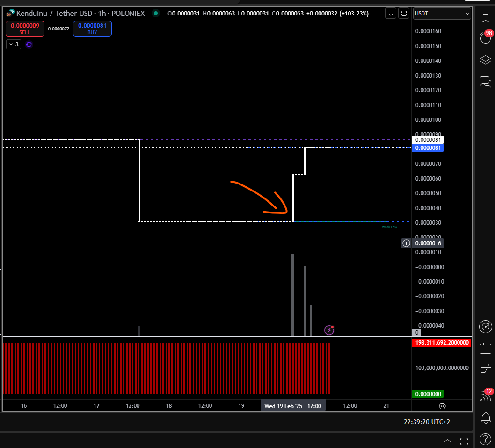Click the green 0.0000000 scale label
Screen dimensions: 495x448
[x=428, y=394]
